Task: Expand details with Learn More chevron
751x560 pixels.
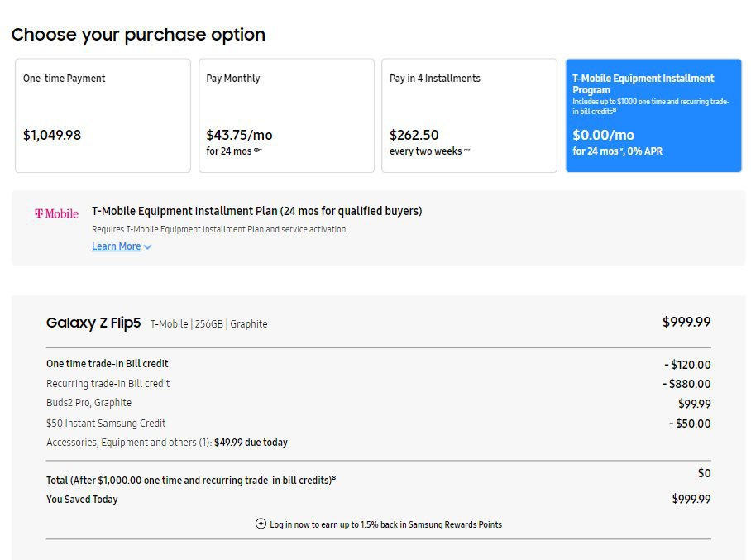Action: pos(148,247)
